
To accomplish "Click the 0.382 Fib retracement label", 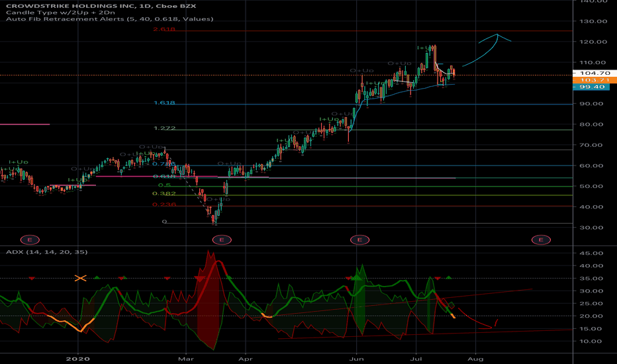I will click(x=164, y=194).
